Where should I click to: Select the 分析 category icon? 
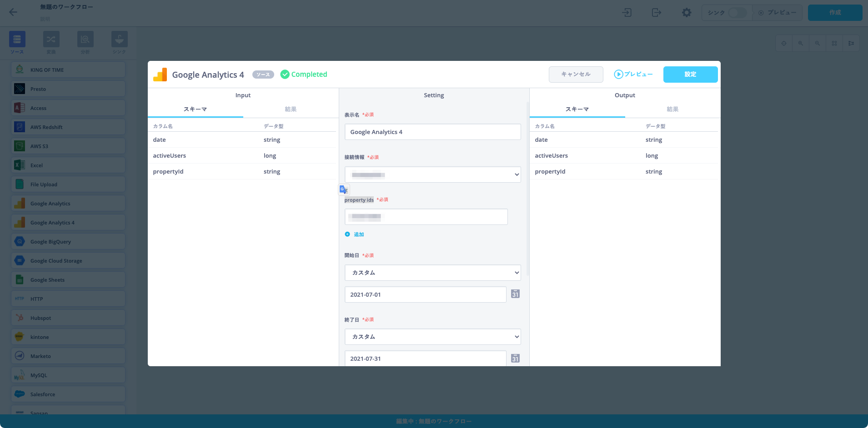(x=85, y=40)
